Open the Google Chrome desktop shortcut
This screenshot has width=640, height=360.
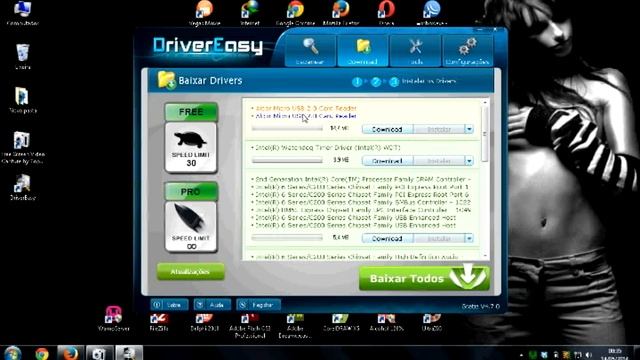click(295, 13)
